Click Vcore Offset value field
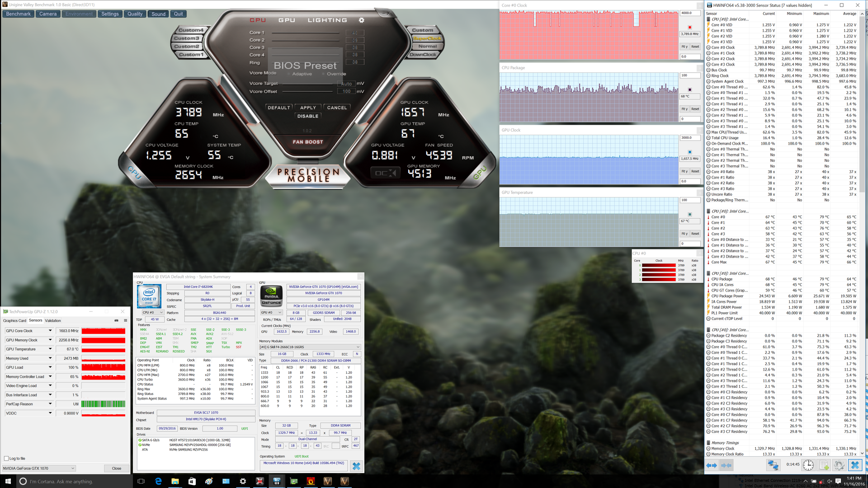 [x=346, y=91]
